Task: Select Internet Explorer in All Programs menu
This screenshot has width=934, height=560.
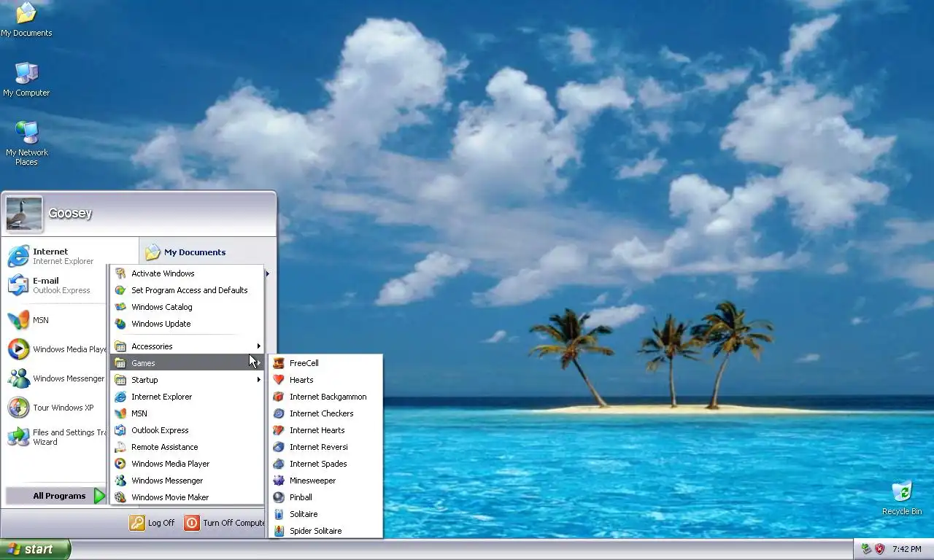Action: point(187,397)
